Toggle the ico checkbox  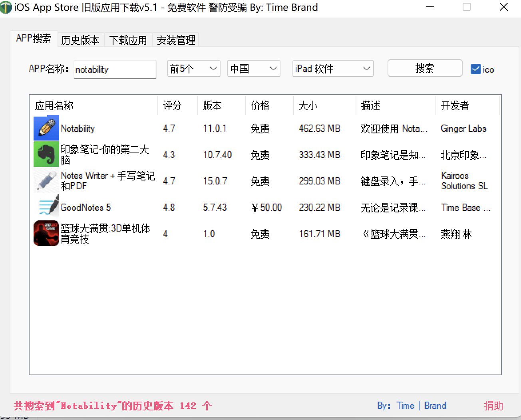coord(475,69)
